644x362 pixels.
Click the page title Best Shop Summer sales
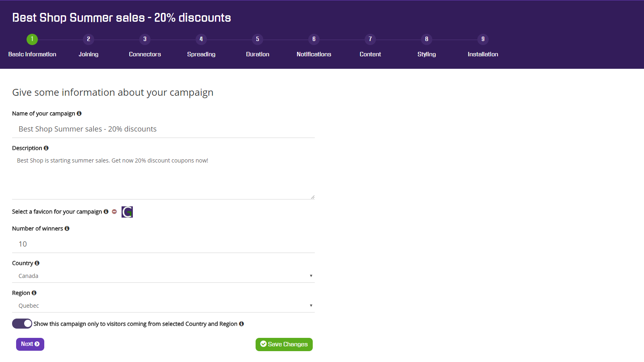(122, 18)
